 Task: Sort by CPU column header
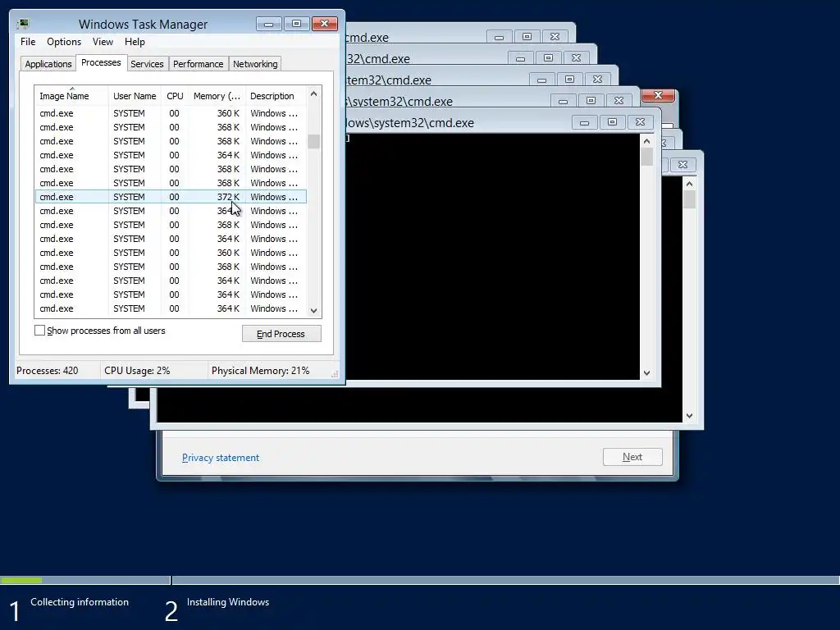[x=175, y=96]
